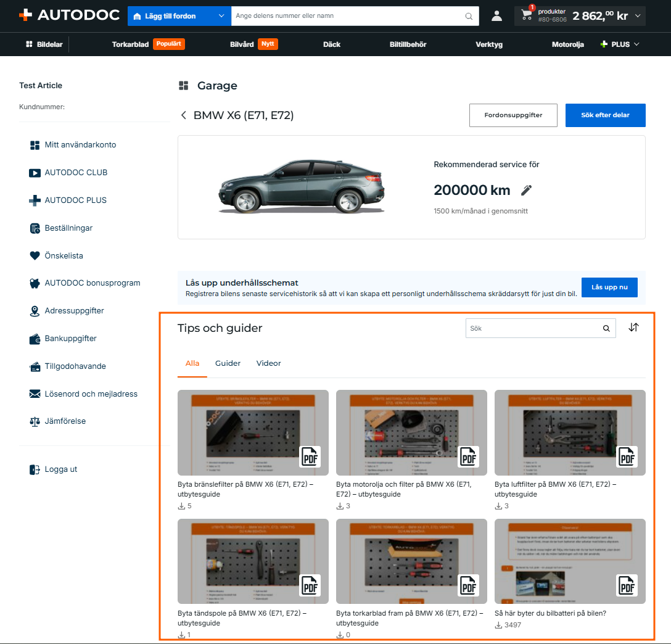Click the 'Så här byter du bilbatteri' title

[x=550, y=613]
